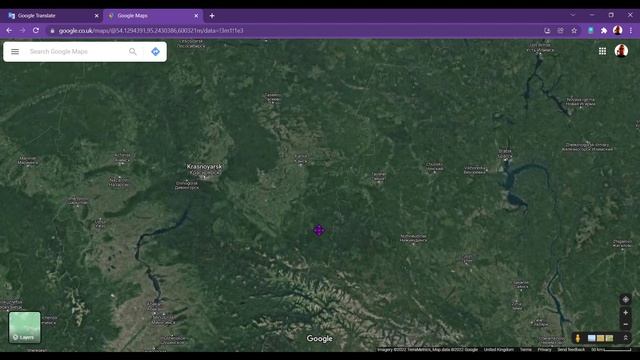Click the Search Google Maps input field
The height and width of the screenshot is (360, 640).
76,52
